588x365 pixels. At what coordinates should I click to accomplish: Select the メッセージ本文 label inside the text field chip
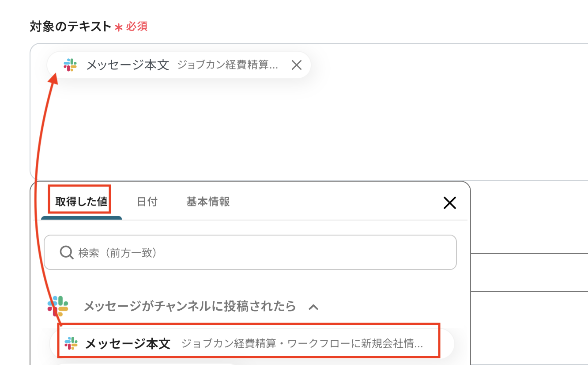128,65
